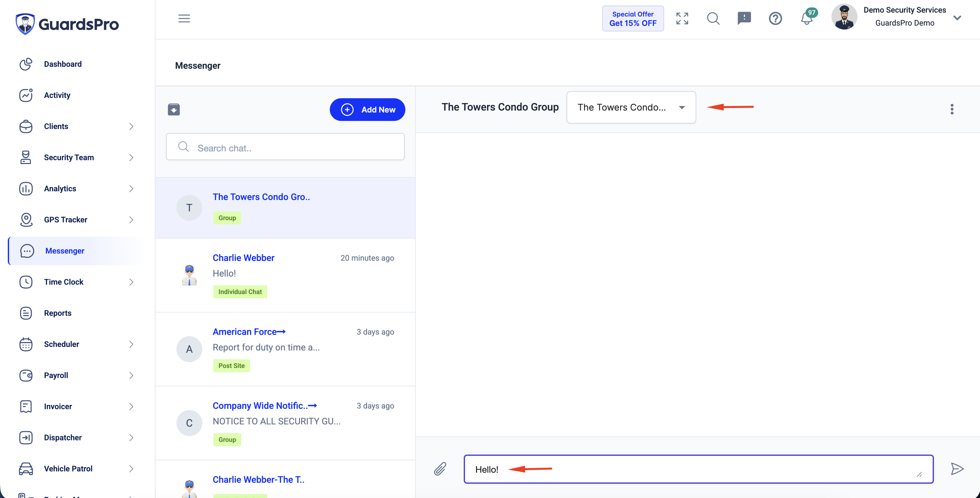980x498 pixels.
Task: Click the Demo Security Services account name
Action: pyautogui.click(x=905, y=10)
